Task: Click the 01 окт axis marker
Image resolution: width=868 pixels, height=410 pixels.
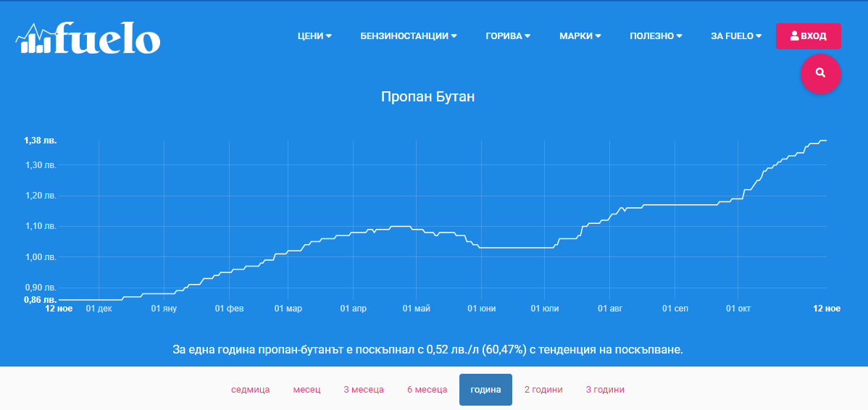Action: click(738, 309)
